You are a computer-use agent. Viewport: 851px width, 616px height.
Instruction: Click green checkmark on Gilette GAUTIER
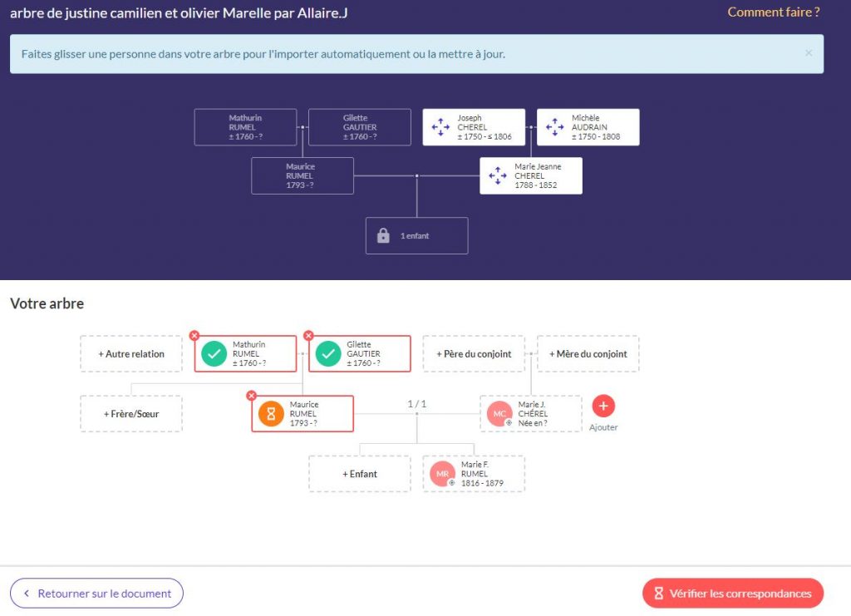pos(328,354)
